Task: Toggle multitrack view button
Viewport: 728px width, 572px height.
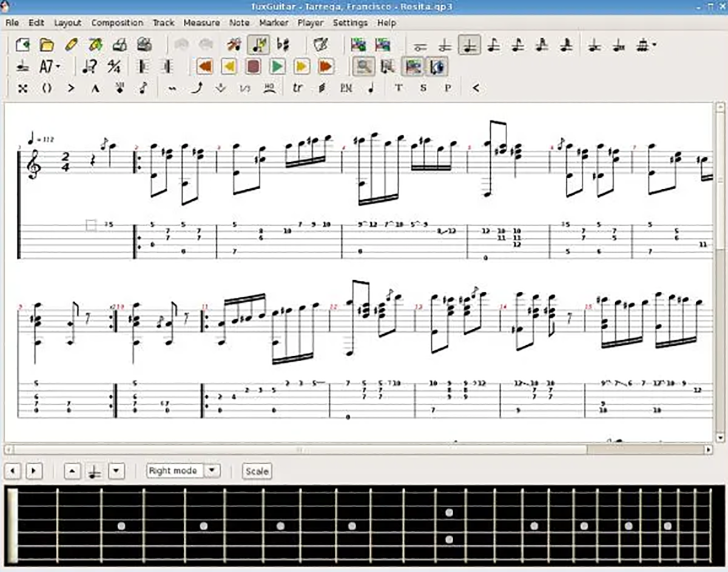Action: coord(414,66)
